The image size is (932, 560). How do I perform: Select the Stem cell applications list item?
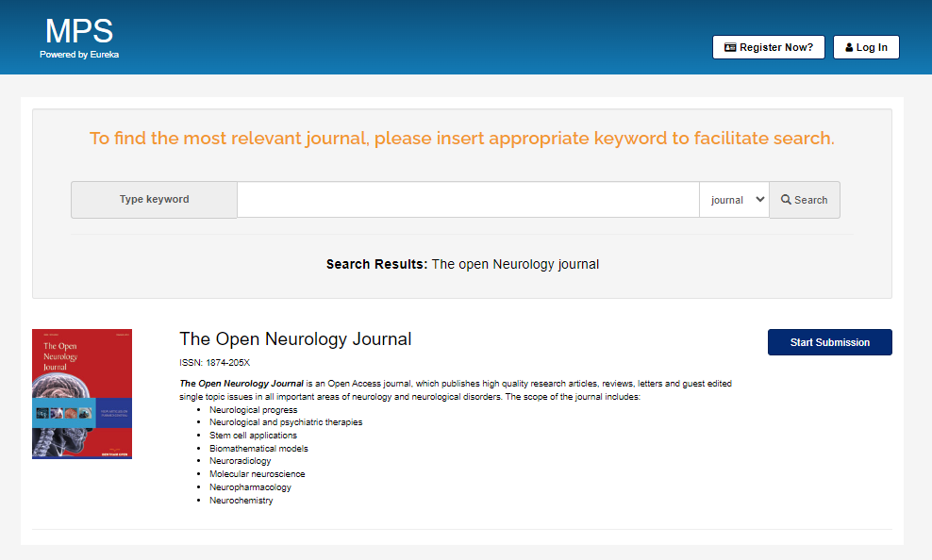253,436
